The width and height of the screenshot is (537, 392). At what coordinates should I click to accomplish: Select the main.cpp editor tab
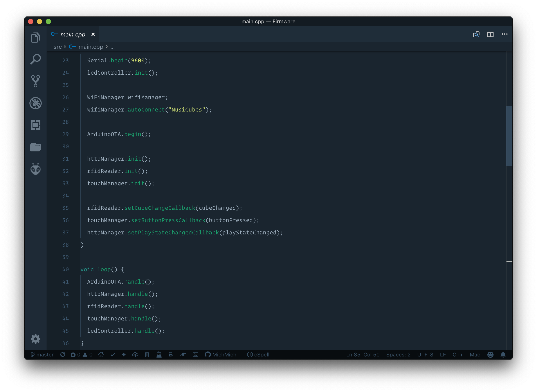coord(73,34)
